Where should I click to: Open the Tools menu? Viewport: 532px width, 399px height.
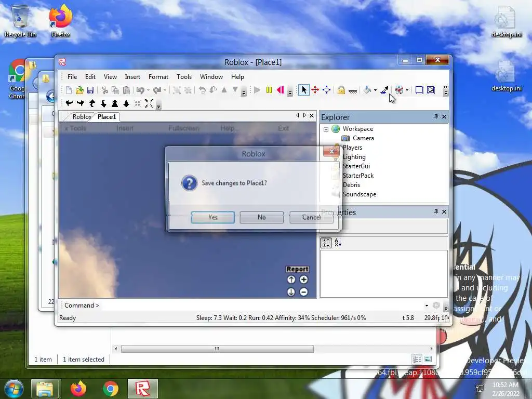point(184,77)
